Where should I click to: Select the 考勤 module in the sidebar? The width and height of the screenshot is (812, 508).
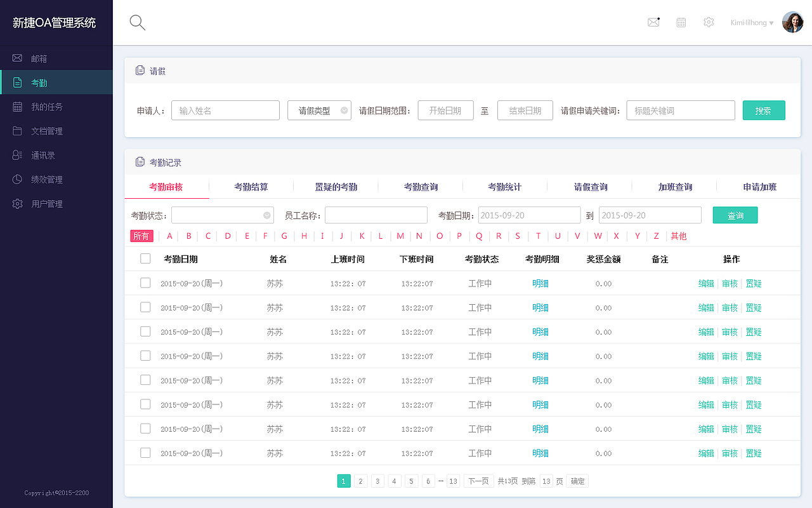click(38, 82)
